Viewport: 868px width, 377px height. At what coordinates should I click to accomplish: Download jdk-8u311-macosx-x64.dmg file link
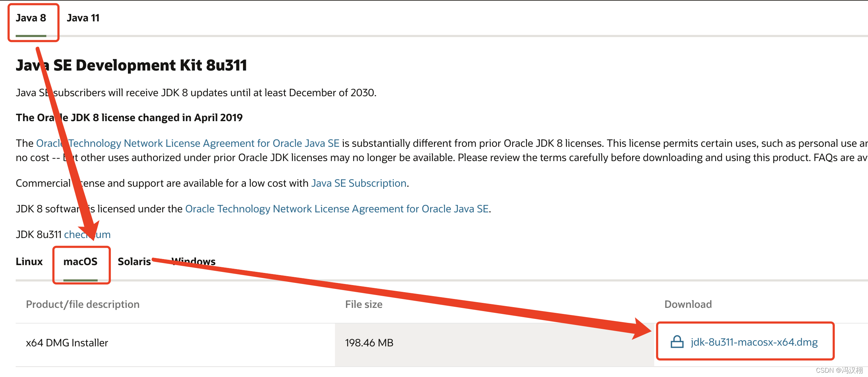[754, 342]
